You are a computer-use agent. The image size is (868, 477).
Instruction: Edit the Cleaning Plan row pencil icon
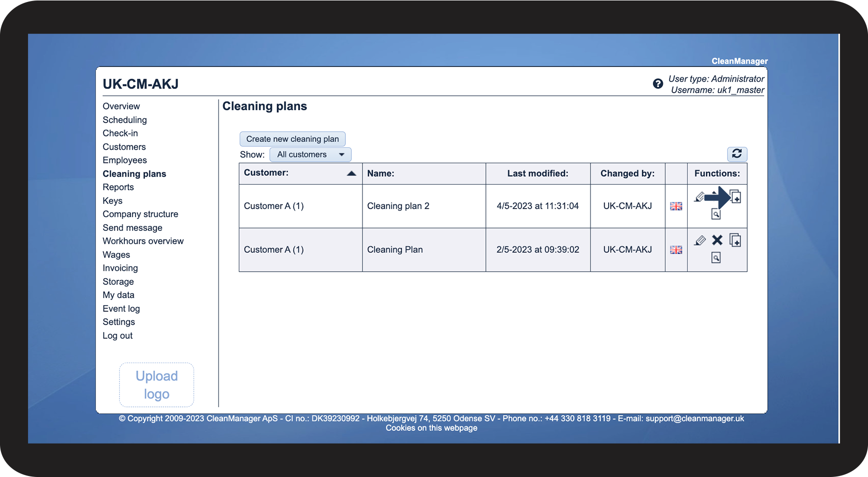coord(700,240)
